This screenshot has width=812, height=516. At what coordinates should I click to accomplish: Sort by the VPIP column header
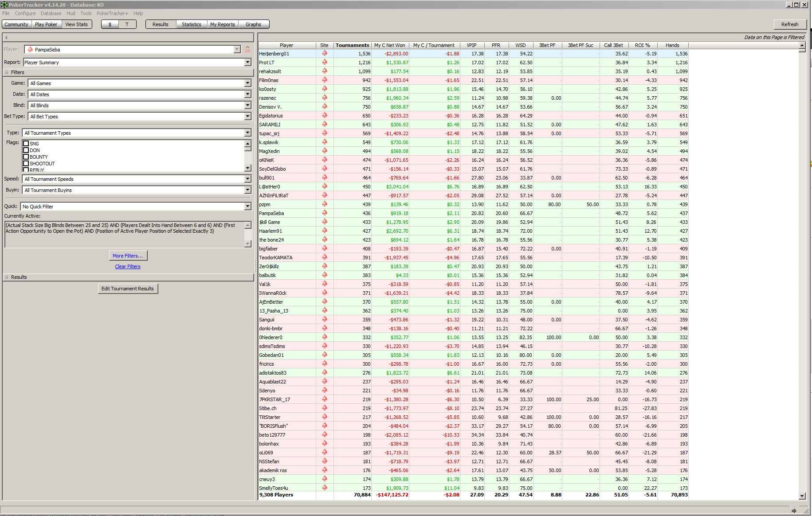click(471, 45)
